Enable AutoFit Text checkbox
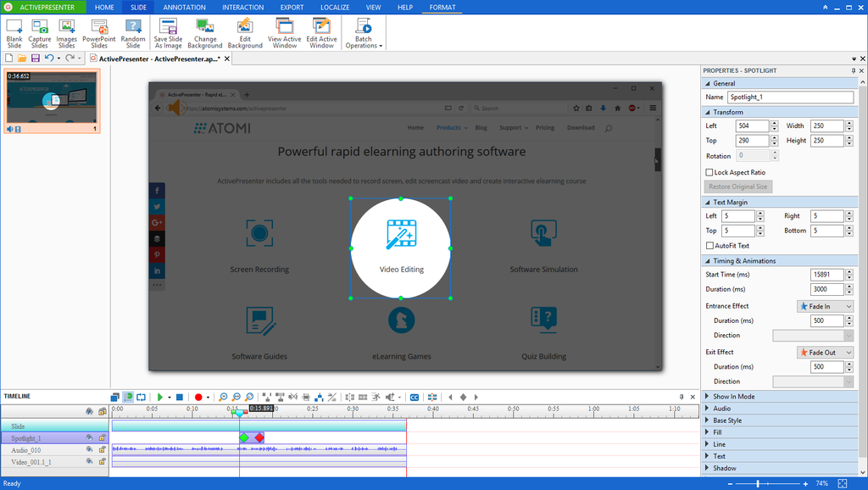Image resolution: width=868 pixels, height=490 pixels. click(x=709, y=245)
